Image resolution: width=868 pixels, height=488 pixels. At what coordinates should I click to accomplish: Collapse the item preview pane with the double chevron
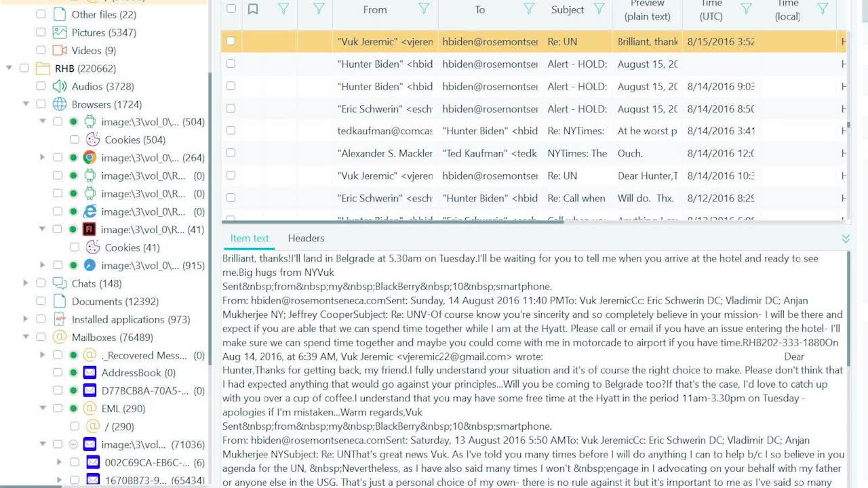tap(846, 239)
